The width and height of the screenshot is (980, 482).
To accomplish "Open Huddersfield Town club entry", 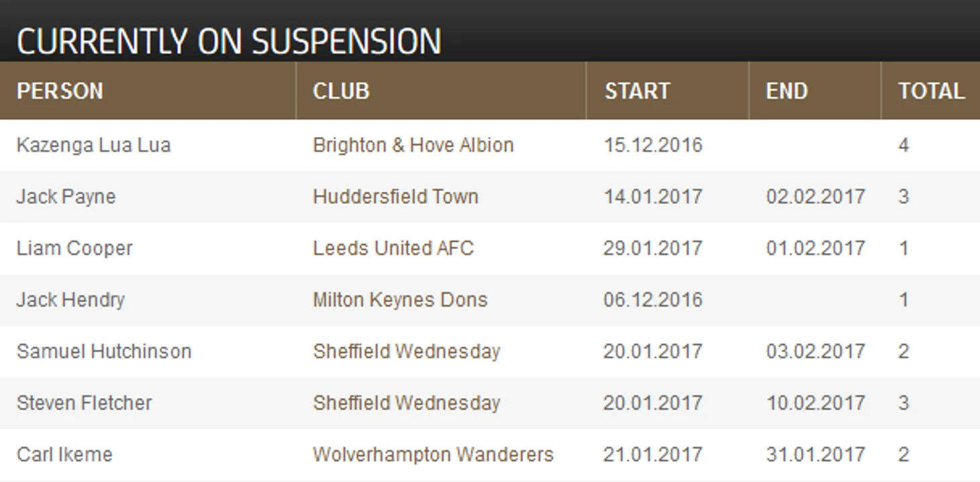I will click(x=395, y=197).
